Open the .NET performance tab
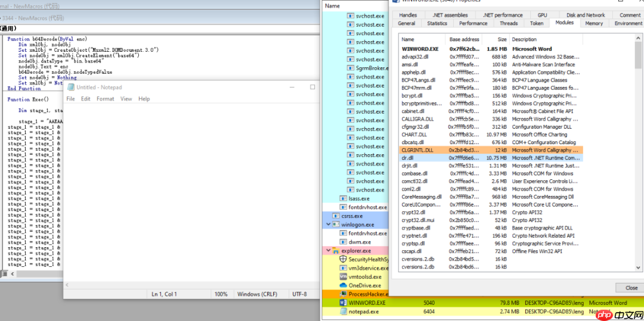The image size is (644, 321). click(503, 15)
